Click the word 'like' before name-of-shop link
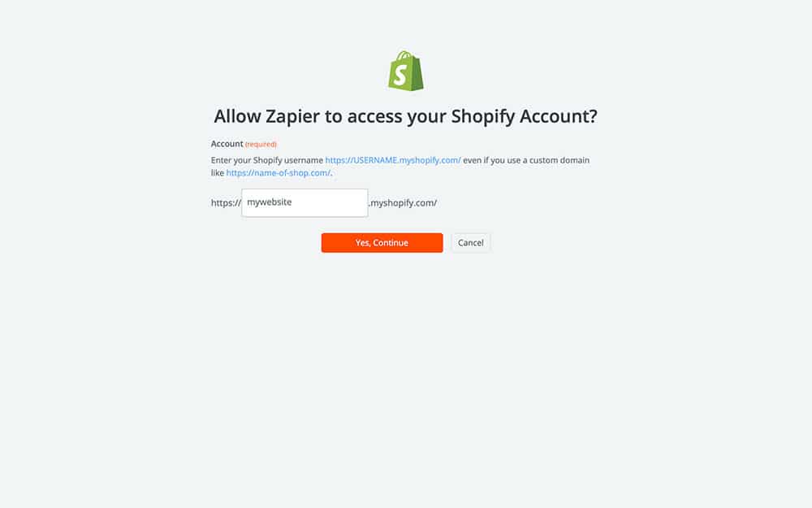 coord(218,172)
